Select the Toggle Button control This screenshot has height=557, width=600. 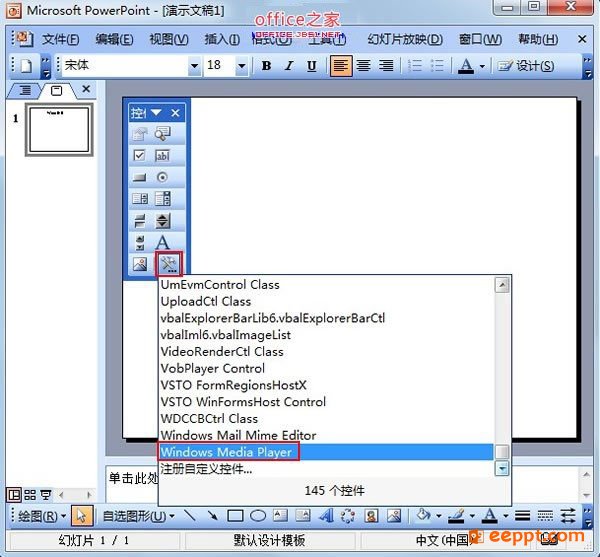(139, 221)
